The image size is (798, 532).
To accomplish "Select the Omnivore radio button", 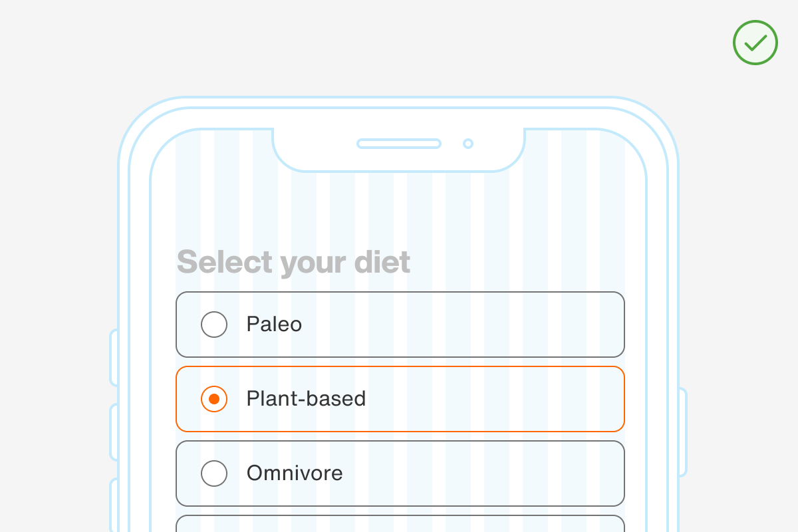I will click(x=214, y=473).
